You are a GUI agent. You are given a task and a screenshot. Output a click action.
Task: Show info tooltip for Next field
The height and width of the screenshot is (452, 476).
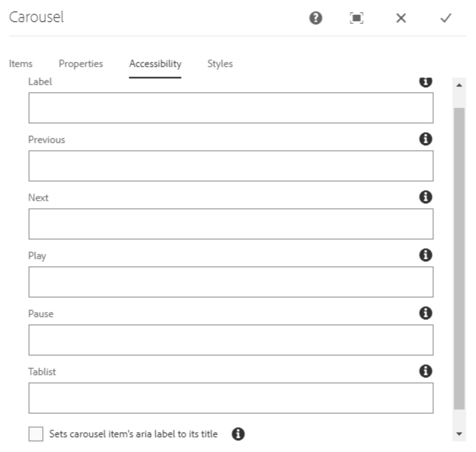(425, 197)
